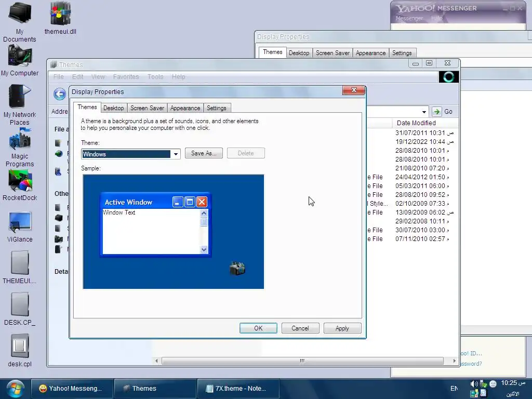Open the Favorites menu in Themes window
This screenshot has height=399, width=532.
(126, 77)
